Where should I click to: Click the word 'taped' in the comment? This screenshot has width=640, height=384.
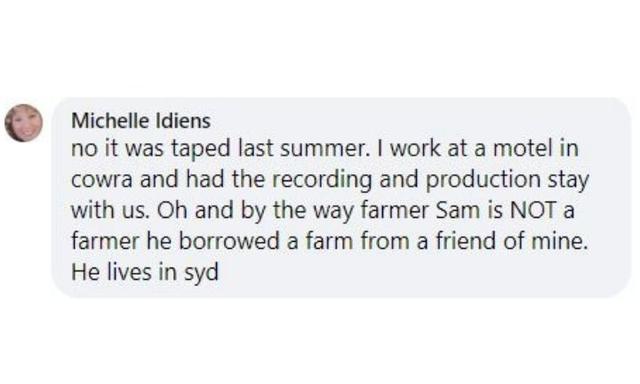pos(201,149)
